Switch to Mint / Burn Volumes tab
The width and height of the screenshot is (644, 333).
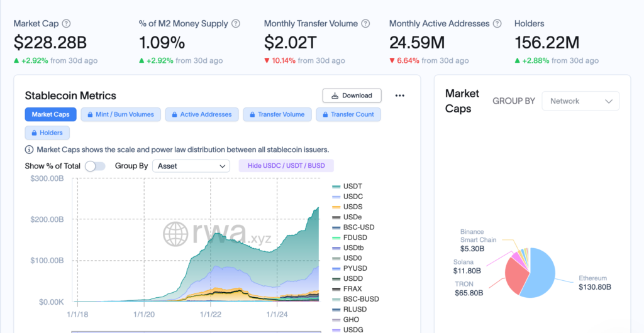click(121, 114)
